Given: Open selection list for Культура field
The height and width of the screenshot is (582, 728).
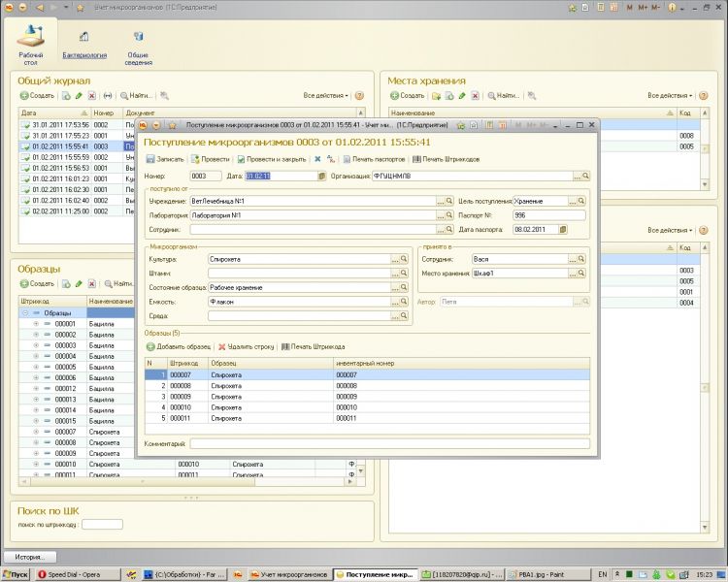Looking at the screenshot, I should tap(395, 260).
